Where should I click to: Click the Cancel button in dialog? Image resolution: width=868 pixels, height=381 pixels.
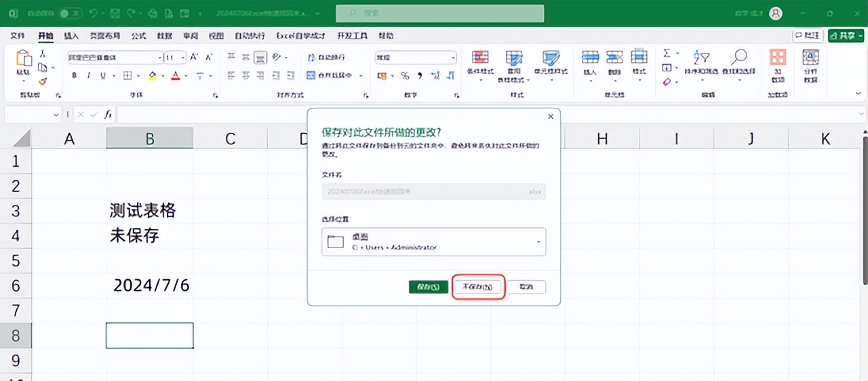526,287
